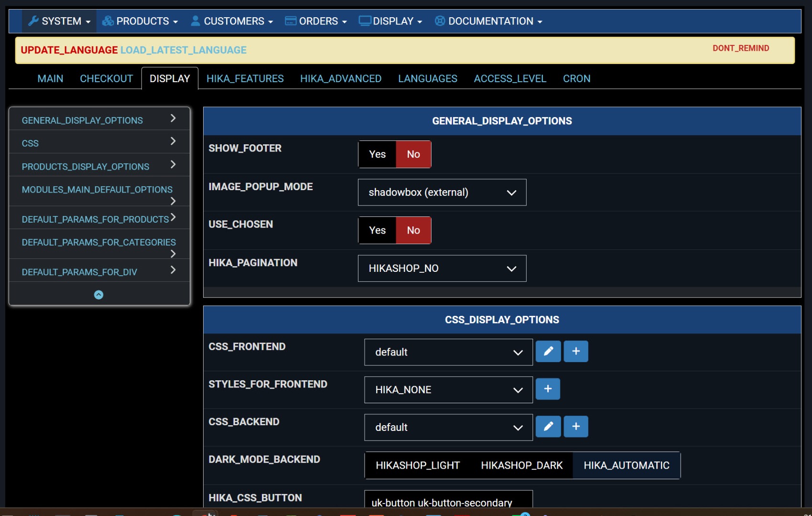Set USE_CHOSEN to Yes
Viewport: 812px width, 516px height.
(377, 230)
